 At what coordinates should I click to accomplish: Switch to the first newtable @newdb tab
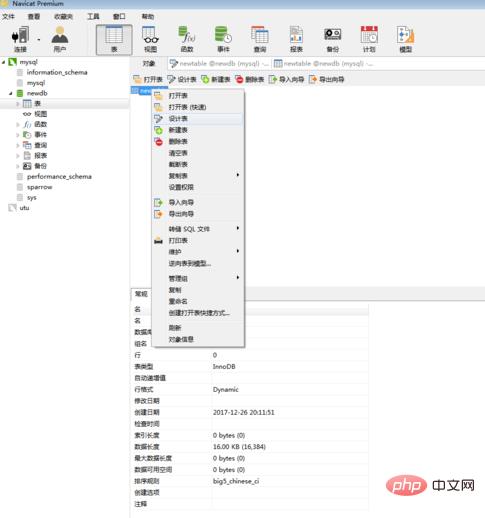pyautogui.click(x=219, y=63)
